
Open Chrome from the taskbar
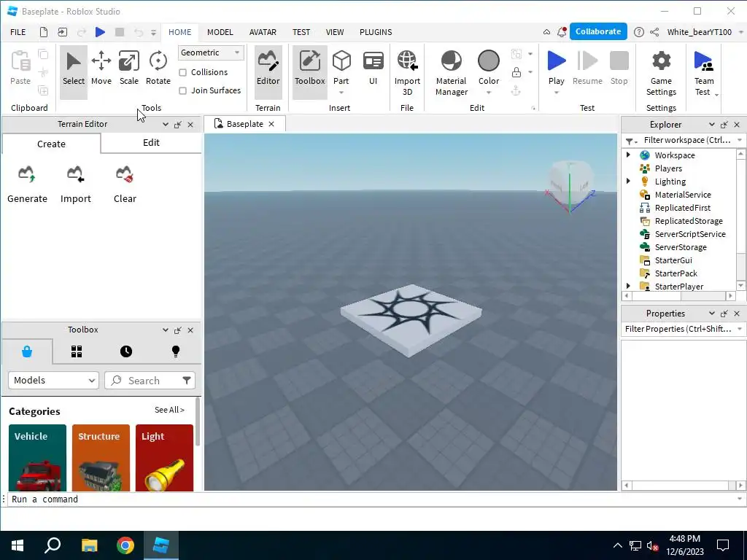click(125, 545)
